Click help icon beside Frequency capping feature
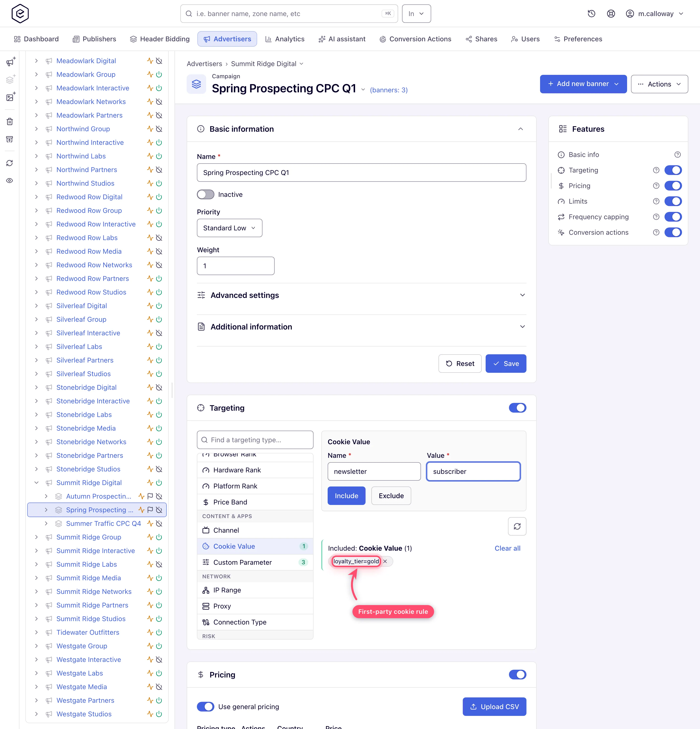Screen dimensions: 700x729 point(656,217)
